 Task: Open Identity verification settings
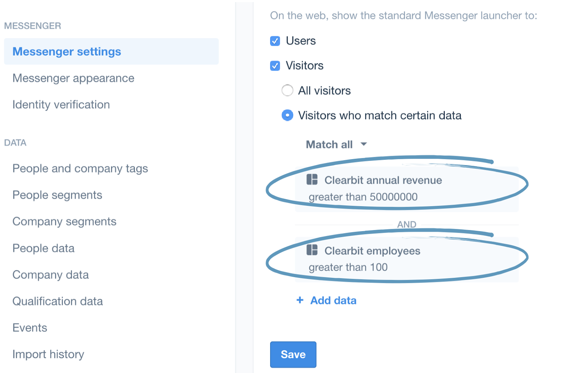click(61, 104)
